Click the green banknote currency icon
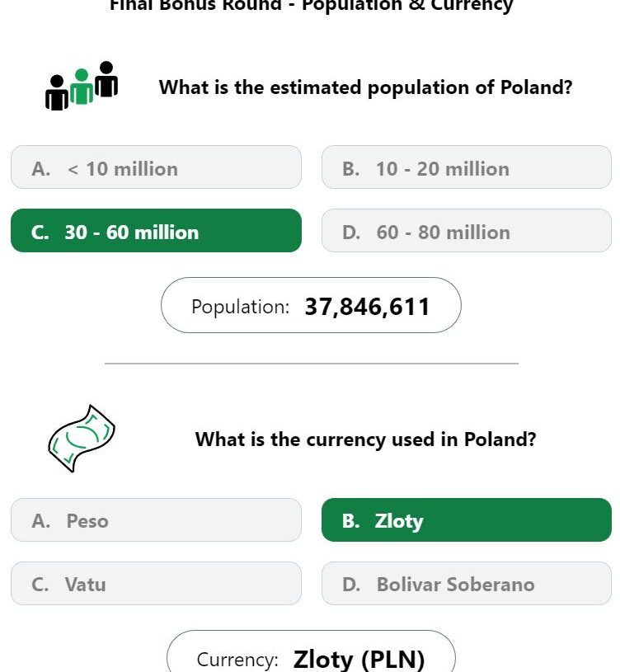Image resolution: width=620 pixels, height=672 pixels. (x=82, y=439)
